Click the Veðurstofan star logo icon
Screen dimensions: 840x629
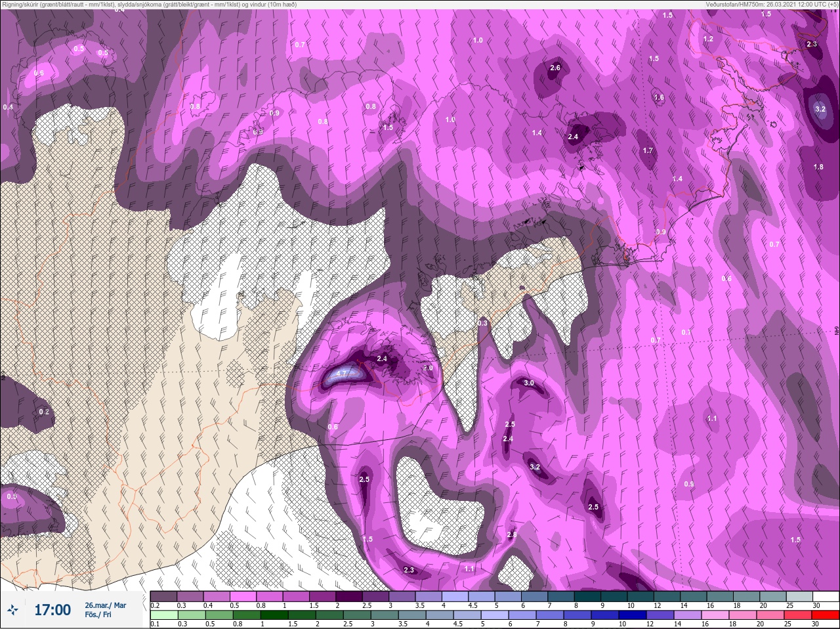click(x=12, y=609)
